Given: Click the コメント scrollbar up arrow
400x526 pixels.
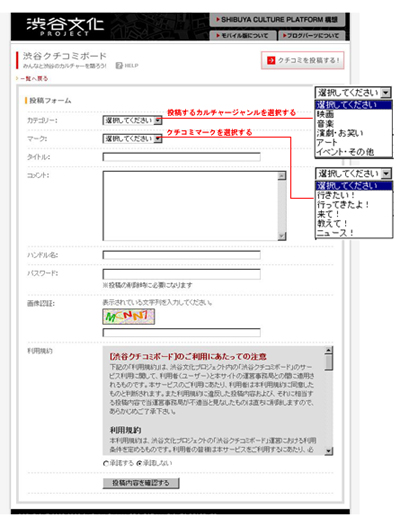Looking at the screenshot, I should 282,176.
